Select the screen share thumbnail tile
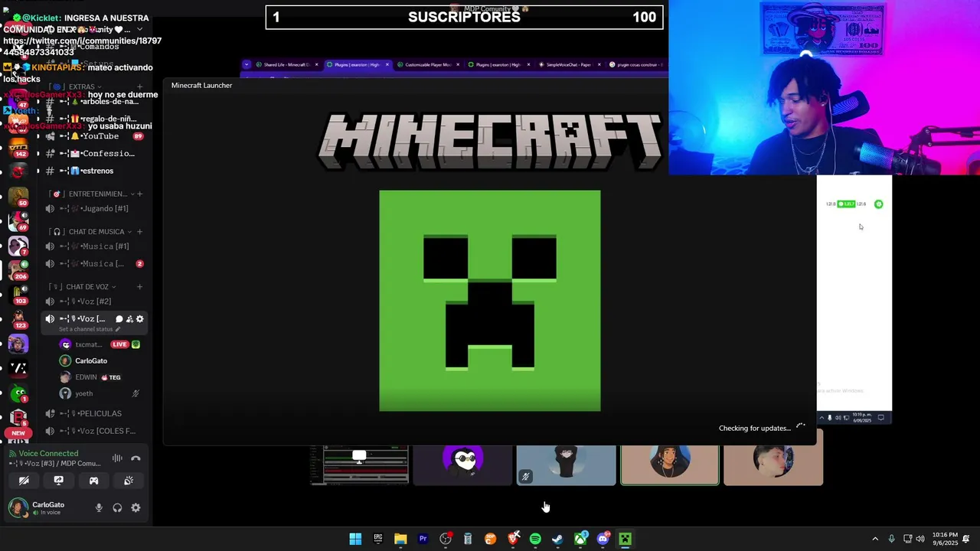The width and height of the screenshot is (980, 551). coord(359,465)
